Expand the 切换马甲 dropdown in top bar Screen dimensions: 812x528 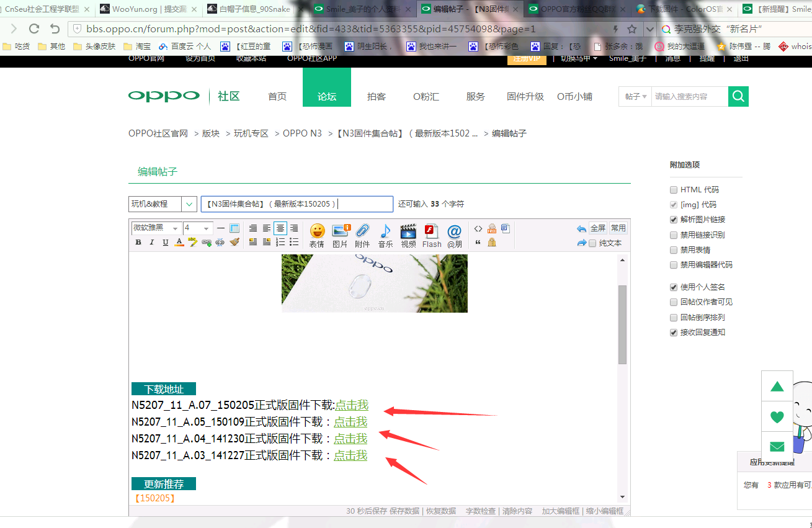pyautogui.click(x=579, y=58)
